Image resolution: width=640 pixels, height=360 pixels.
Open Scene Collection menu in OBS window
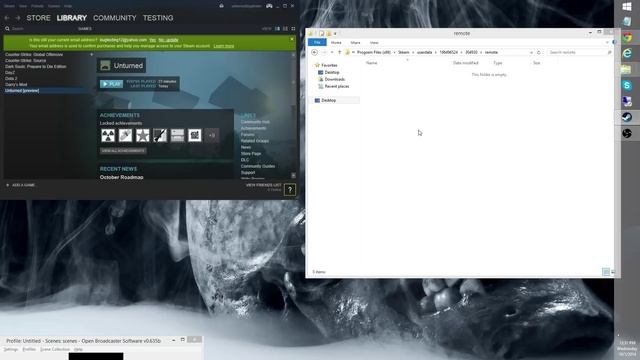(55, 349)
